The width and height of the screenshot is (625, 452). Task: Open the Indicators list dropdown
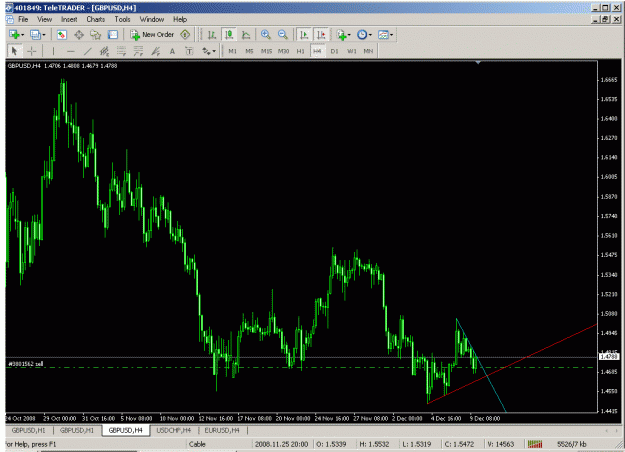[x=343, y=35]
